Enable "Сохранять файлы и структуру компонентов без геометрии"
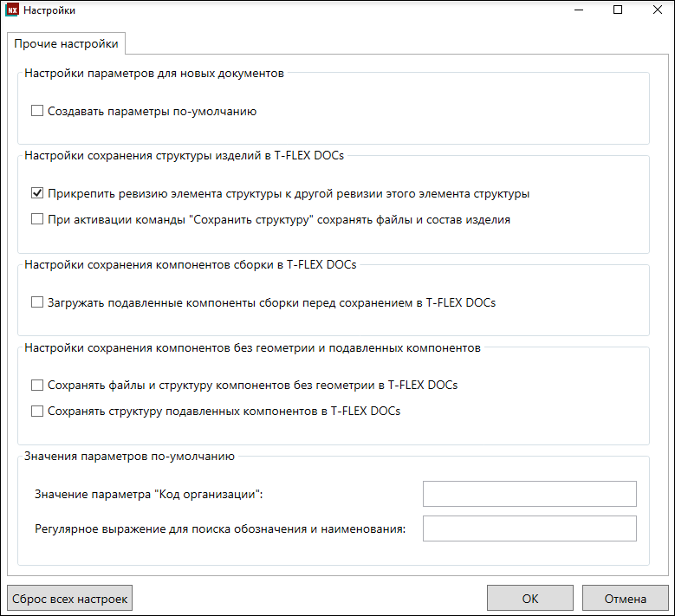 37,385
